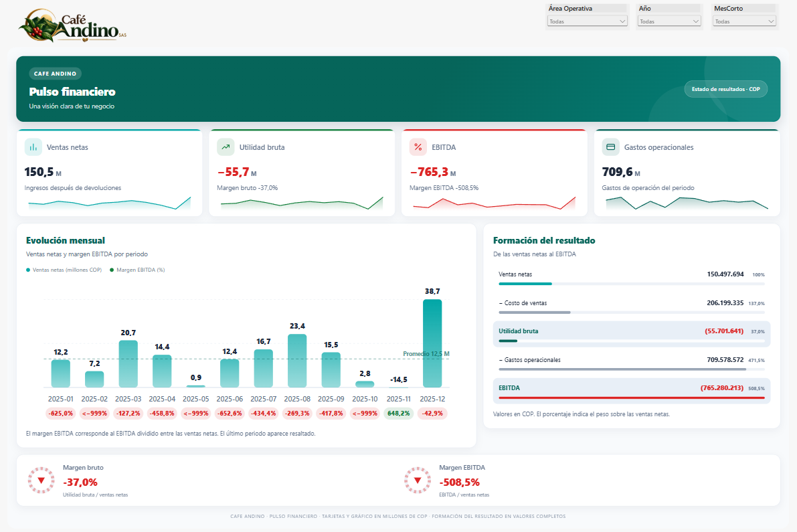Click the Ventas netas progress bar
The height and width of the screenshot is (532, 797).
(631, 284)
